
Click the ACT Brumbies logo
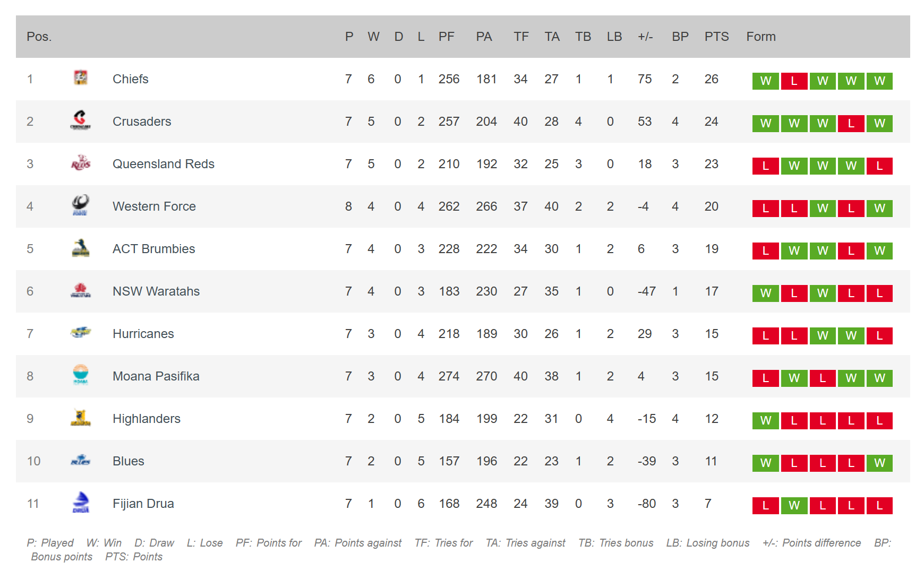coord(81,248)
